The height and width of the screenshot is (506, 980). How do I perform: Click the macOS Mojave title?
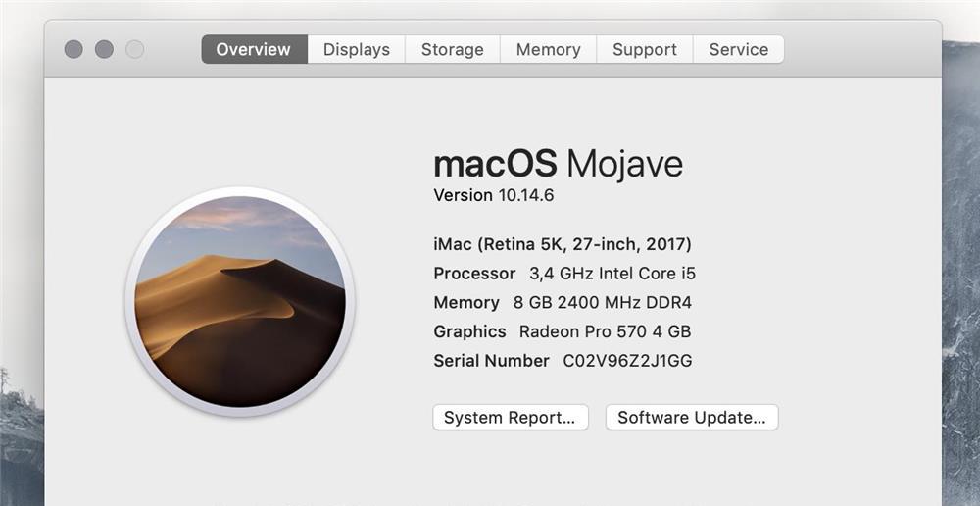tap(558, 164)
